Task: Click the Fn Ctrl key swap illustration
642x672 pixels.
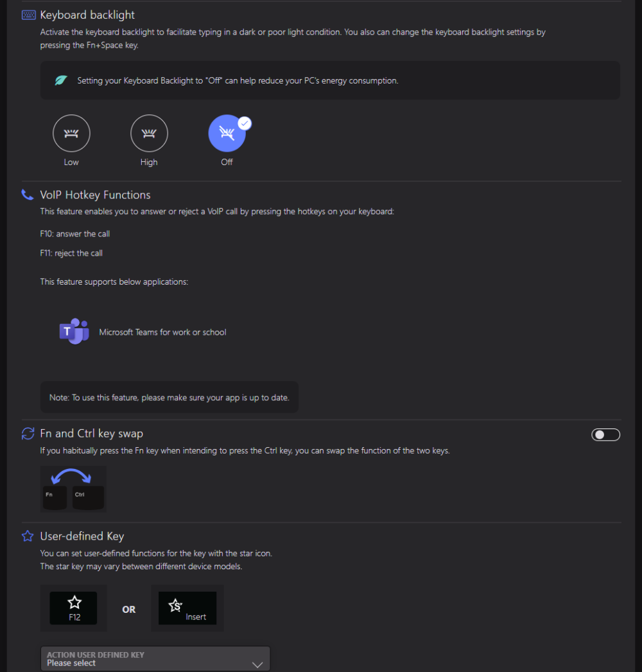Action: (73, 489)
